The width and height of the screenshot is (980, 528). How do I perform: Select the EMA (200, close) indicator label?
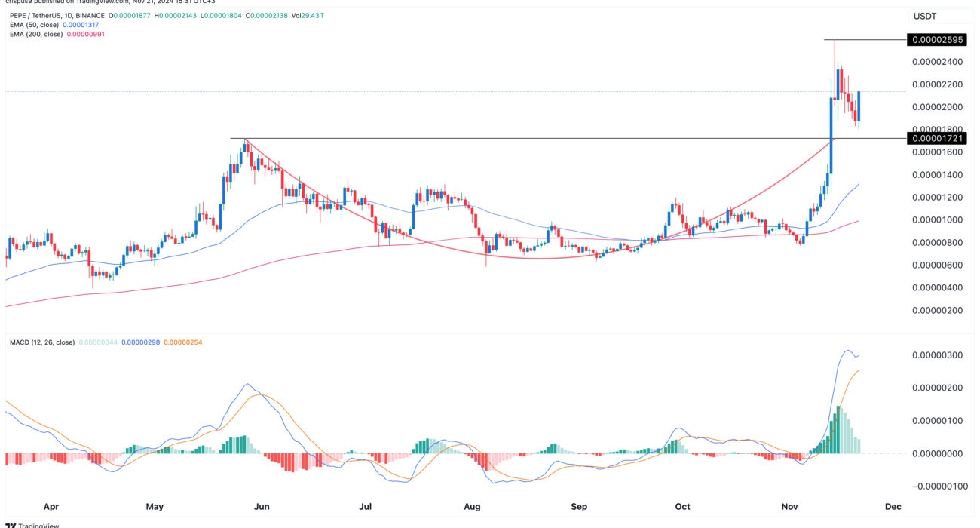(38, 34)
